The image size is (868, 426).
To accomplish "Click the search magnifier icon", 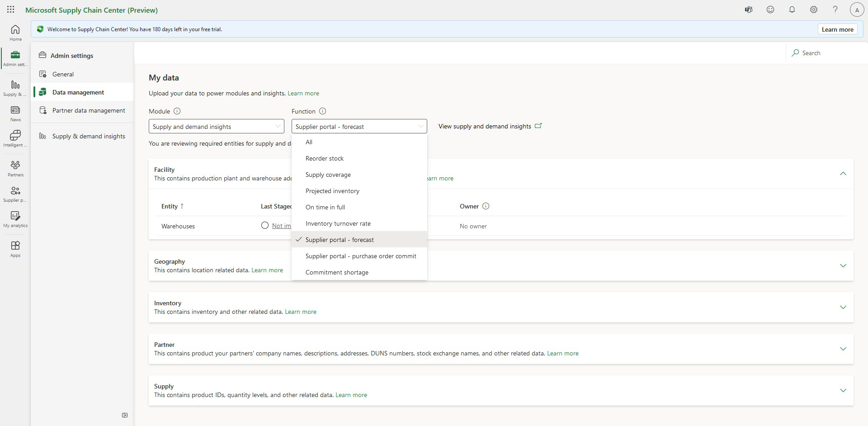I will [795, 53].
